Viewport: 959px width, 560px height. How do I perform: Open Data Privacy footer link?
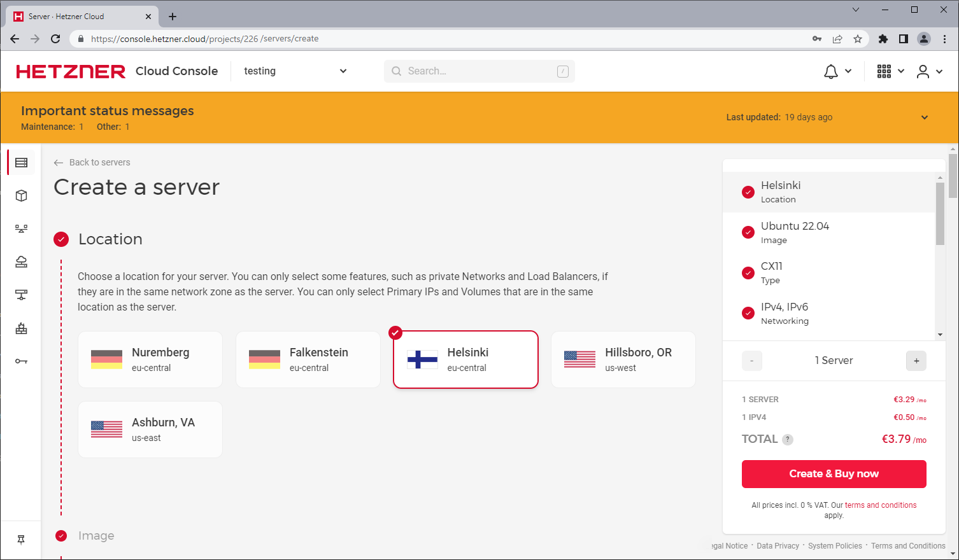[x=778, y=546]
